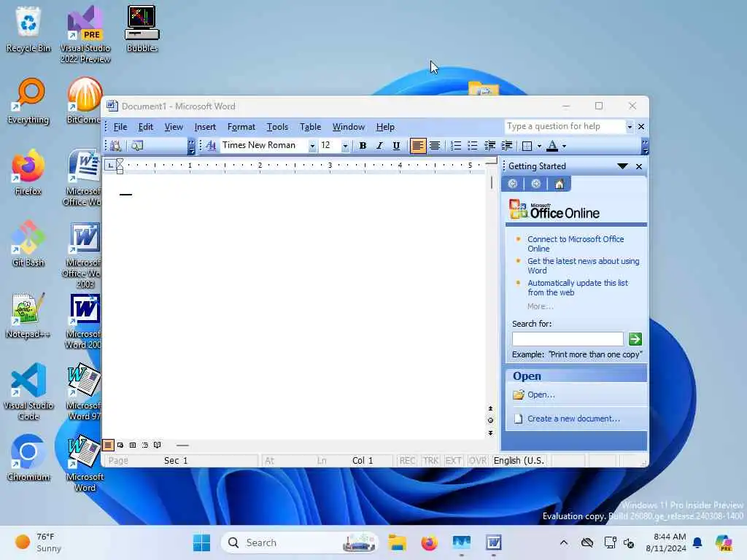Open the help question history dropdown

tap(630, 127)
